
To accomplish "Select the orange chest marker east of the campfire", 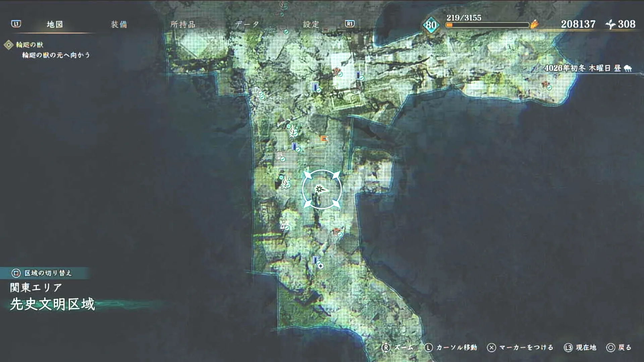I will pyautogui.click(x=324, y=138).
